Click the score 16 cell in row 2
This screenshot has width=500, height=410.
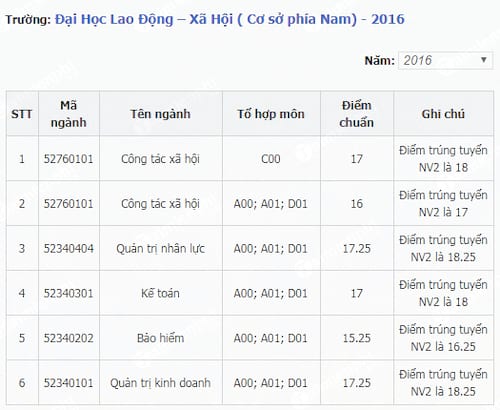tap(357, 203)
